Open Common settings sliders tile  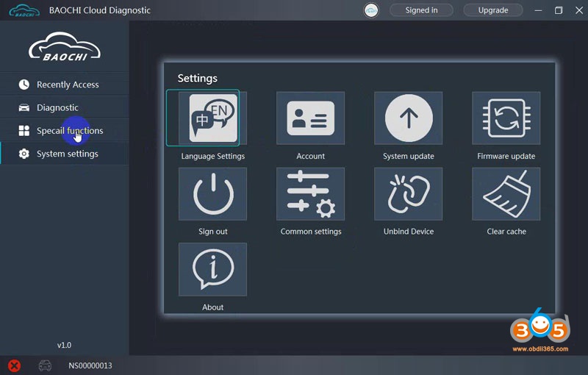tap(310, 194)
